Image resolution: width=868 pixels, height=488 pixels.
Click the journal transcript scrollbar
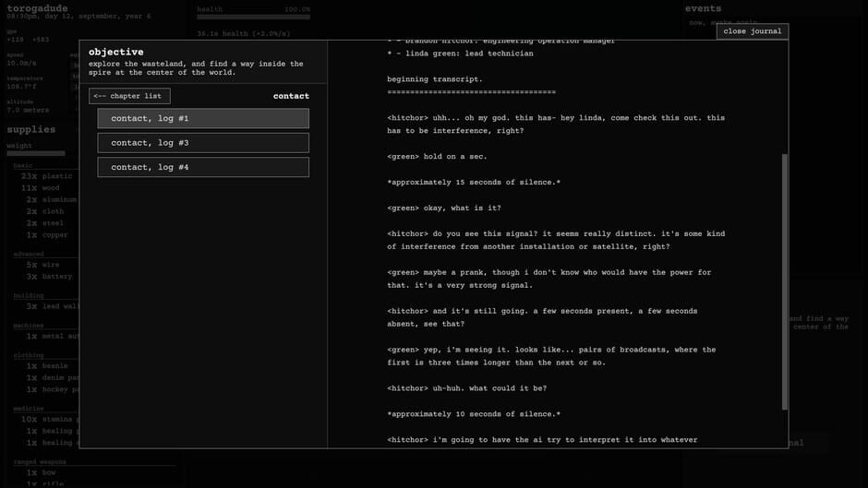tap(784, 281)
